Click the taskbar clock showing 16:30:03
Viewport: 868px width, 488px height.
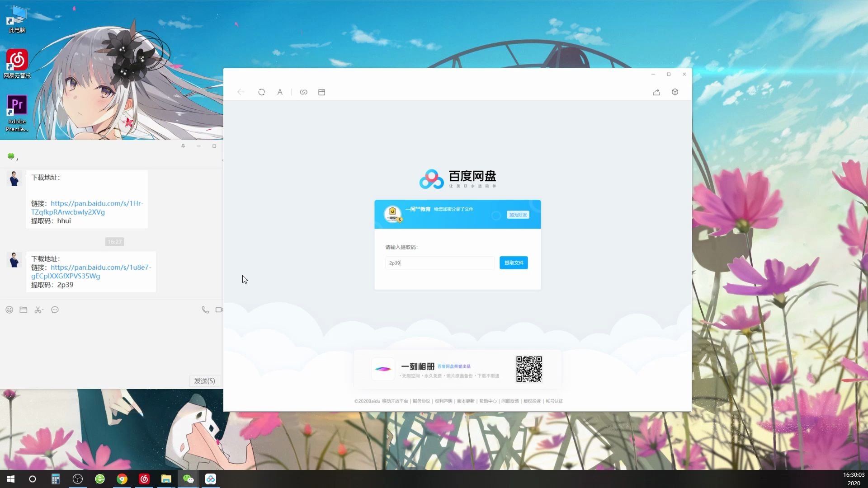click(853, 479)
